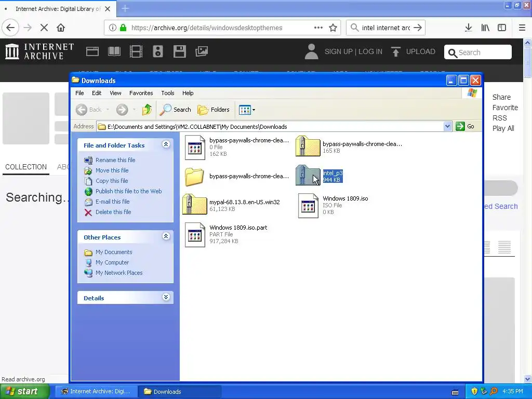Click Delete this file
532x399 pixels.
point(113,212)
